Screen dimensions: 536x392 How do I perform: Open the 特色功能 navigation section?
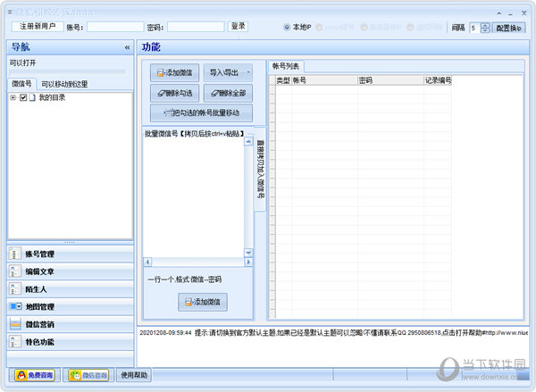pyautogui.click(x=70, y=341)
